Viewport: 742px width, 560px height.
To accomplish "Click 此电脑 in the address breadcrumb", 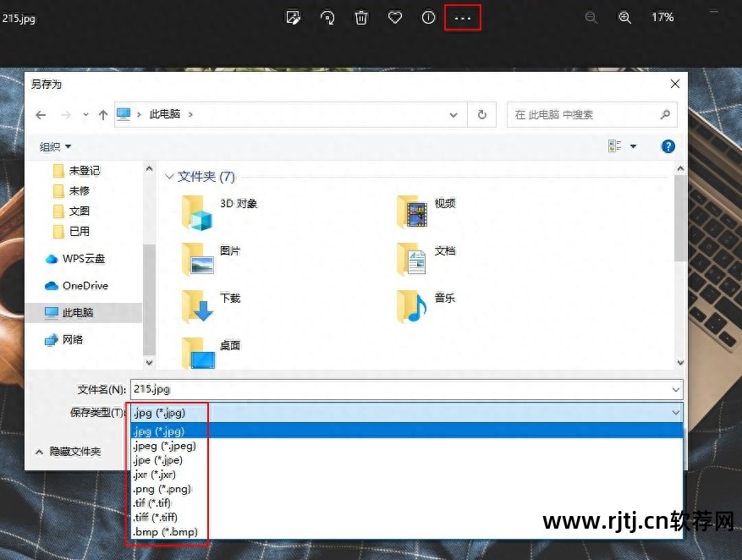I will [x=165, y=114].
